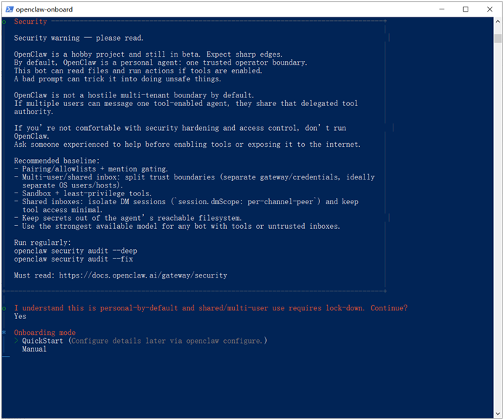The width and height of the screenshot is (504, 420).
Task: Click 'openclaw security audit --deep' command
Action: pos(76,251)
